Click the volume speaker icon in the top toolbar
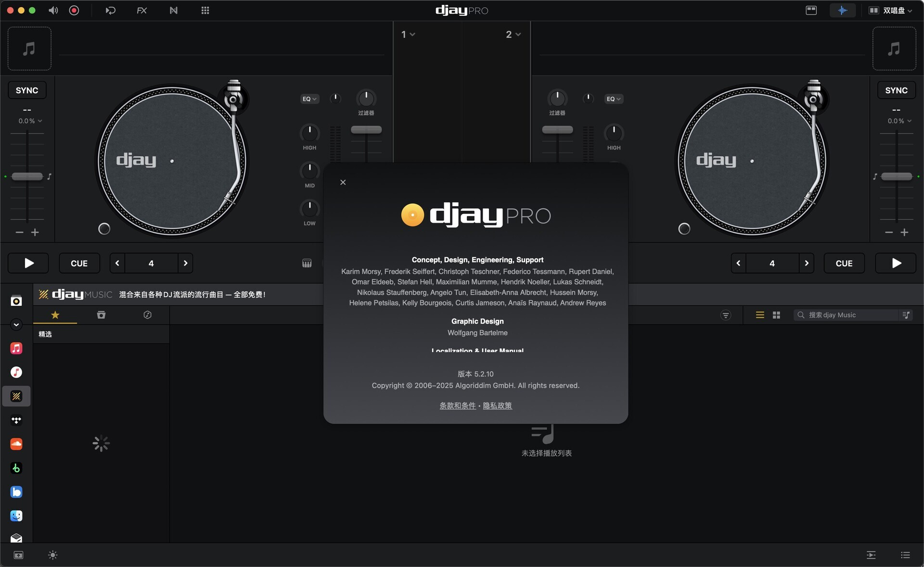Screen dimensions: 924x567 click(x=53, y=11)
